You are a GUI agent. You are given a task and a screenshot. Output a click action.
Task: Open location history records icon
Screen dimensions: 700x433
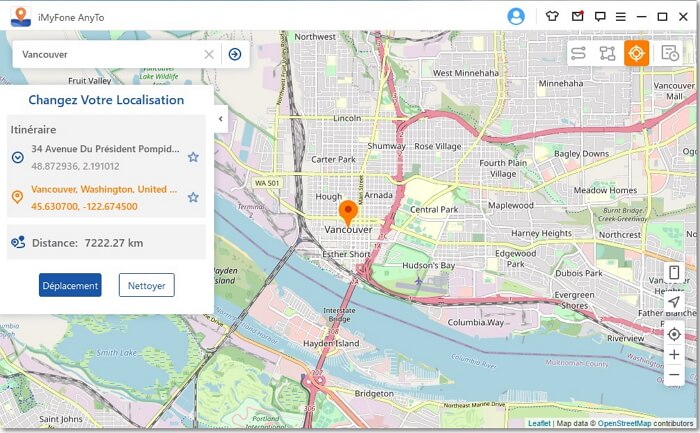[670, 53]
